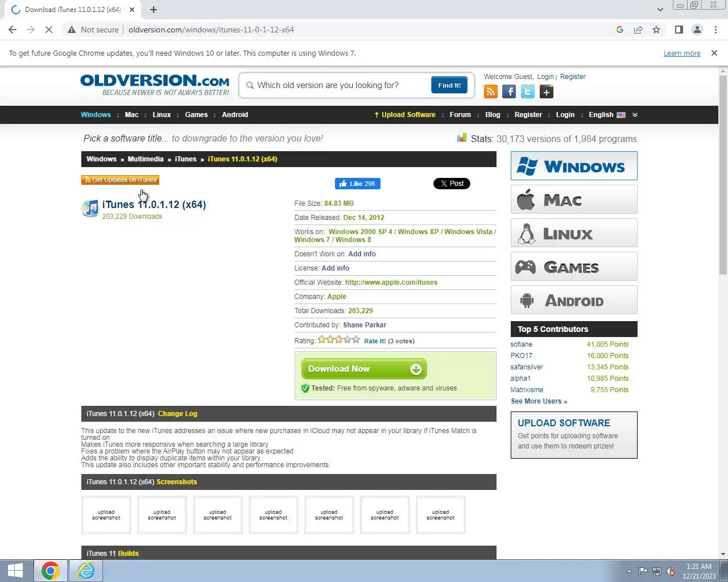728x582 pixels.
Task: Stop loading the page
Action: 49,30
